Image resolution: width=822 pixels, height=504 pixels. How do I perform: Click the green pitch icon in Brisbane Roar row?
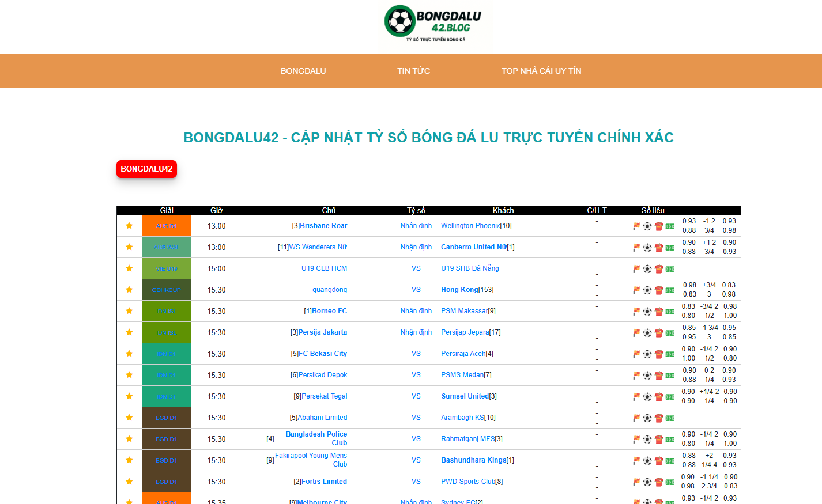point(670,226)
